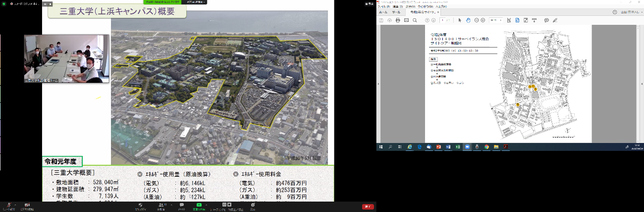This screenshot has width=644, height=212.
Task: Expand the arrow next to Zoom share screen
Action: (206, 204)
